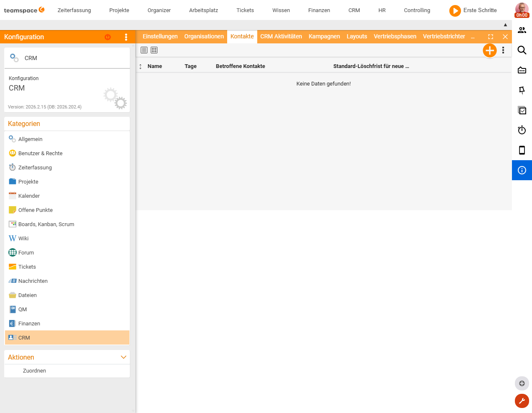The width and height of the screenshot is (532, 413).
Task: Click the red gear icon in Konfiguration header
Action: 108,37
